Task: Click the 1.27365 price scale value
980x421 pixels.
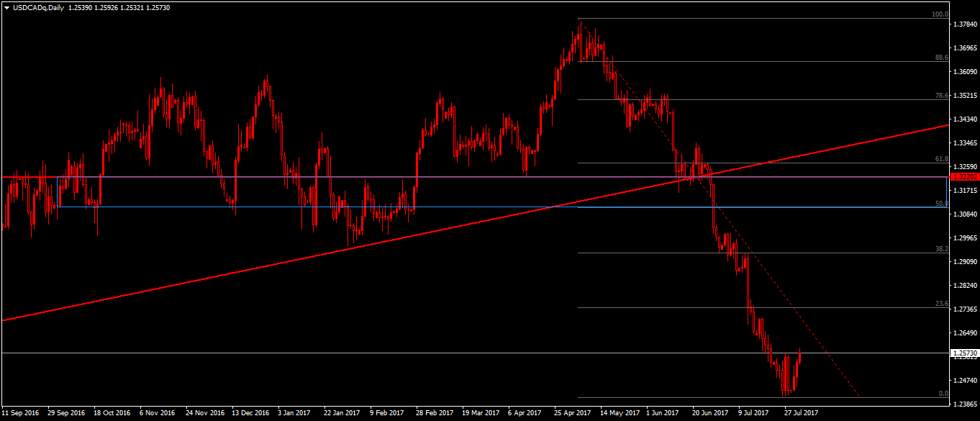Action: tap(965, 309)
